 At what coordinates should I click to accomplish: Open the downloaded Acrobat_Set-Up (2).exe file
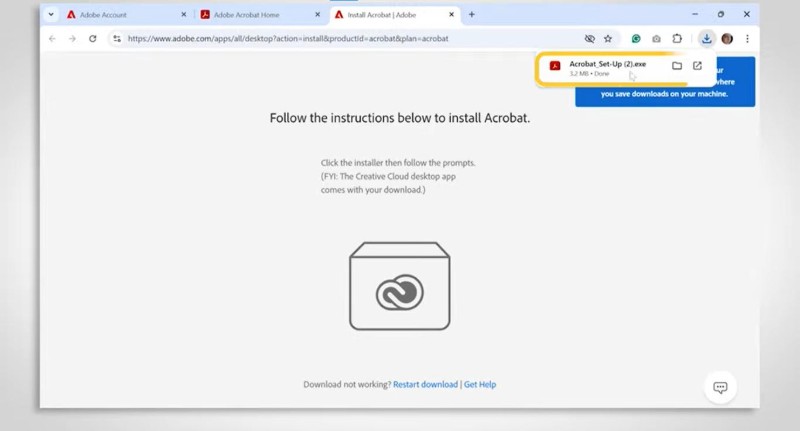(607, 64)
